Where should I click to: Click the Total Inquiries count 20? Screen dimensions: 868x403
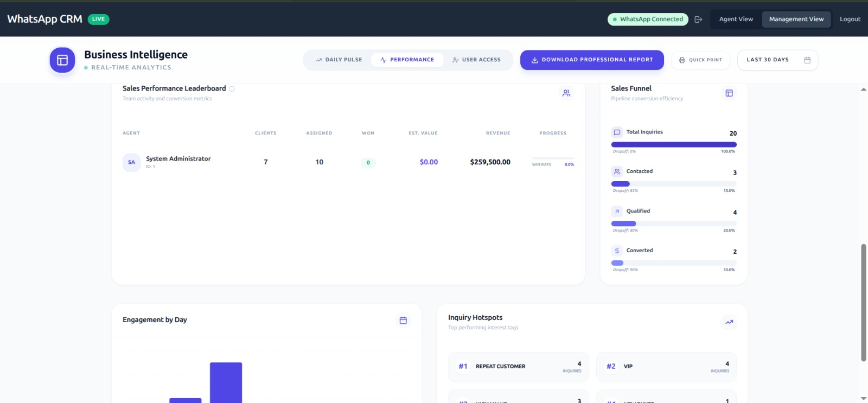(x=733, y=133)
